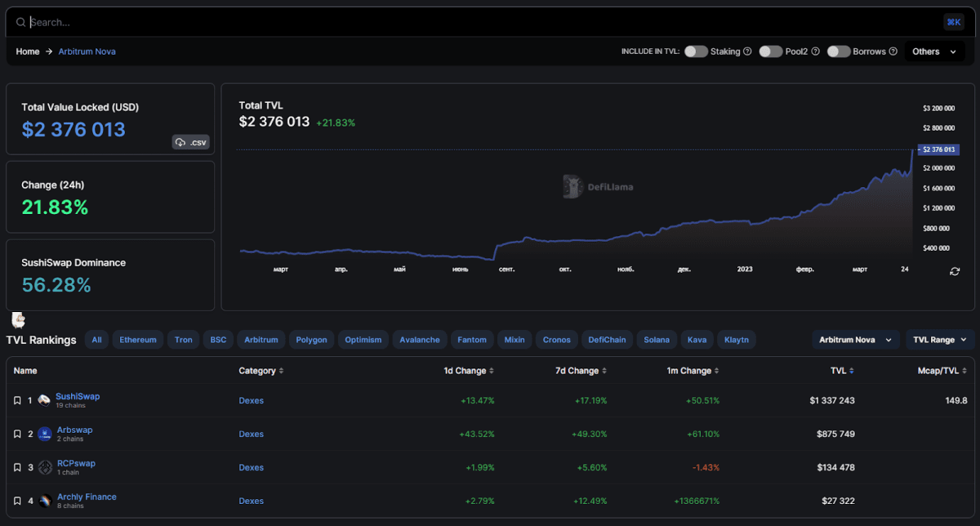Screen dimensions: 980x526
Task: Sort by the TVL column arrows
Action: pyautogui.click(x=852, y=371)
